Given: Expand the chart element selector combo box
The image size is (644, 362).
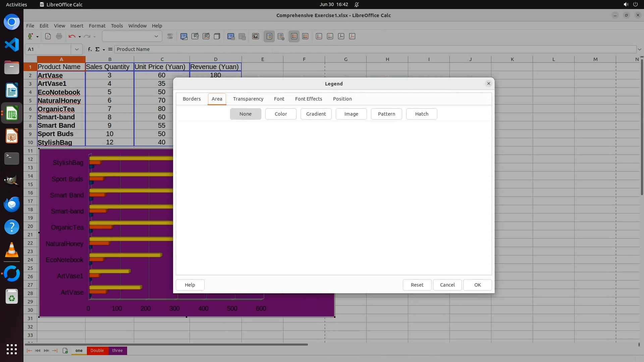Looking at the screenshot, I should pos(156,37).
